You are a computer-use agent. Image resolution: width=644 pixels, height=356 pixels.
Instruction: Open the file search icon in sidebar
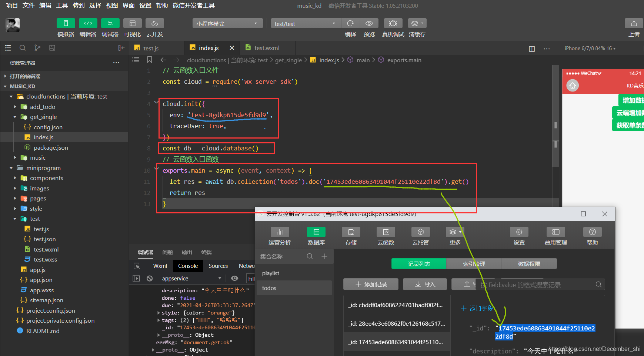coord(23,48)
